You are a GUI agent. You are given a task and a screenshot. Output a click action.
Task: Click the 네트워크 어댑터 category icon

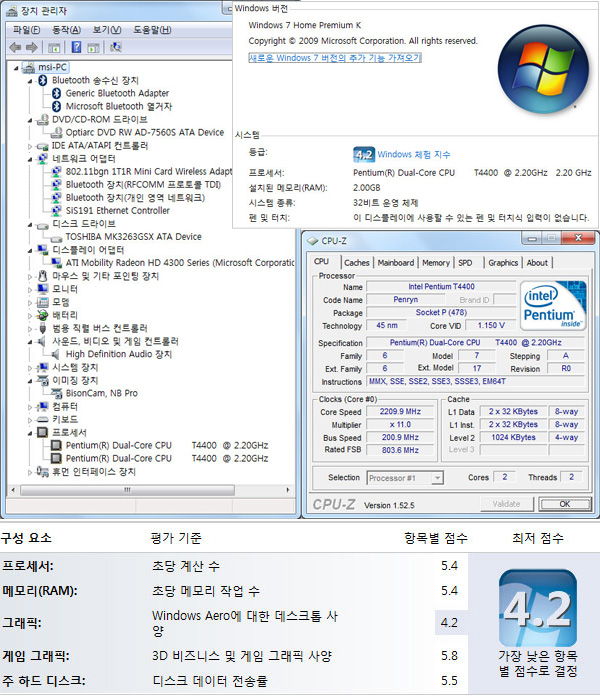43,158
